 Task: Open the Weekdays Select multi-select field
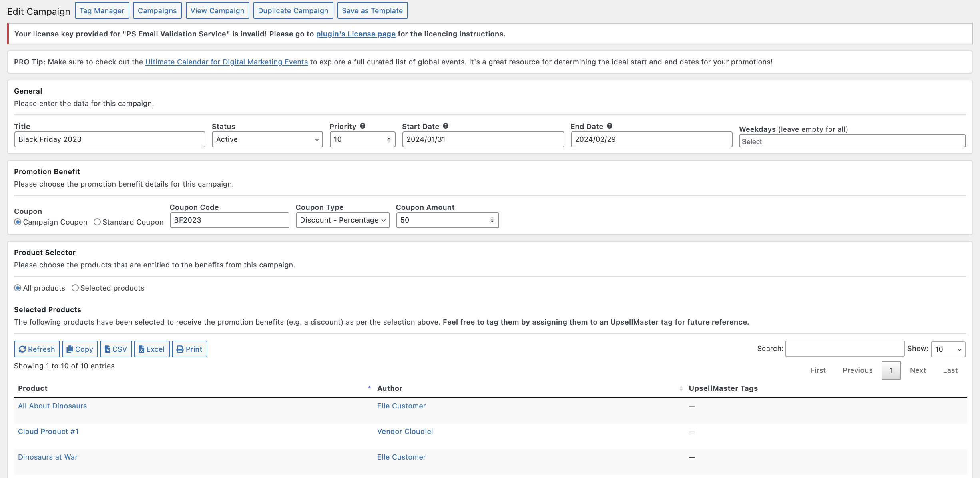pyautogui.click(x=852, y=141)
